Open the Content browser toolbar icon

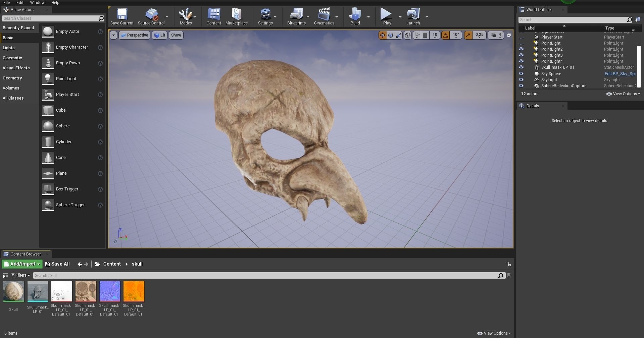pos(214,16)
